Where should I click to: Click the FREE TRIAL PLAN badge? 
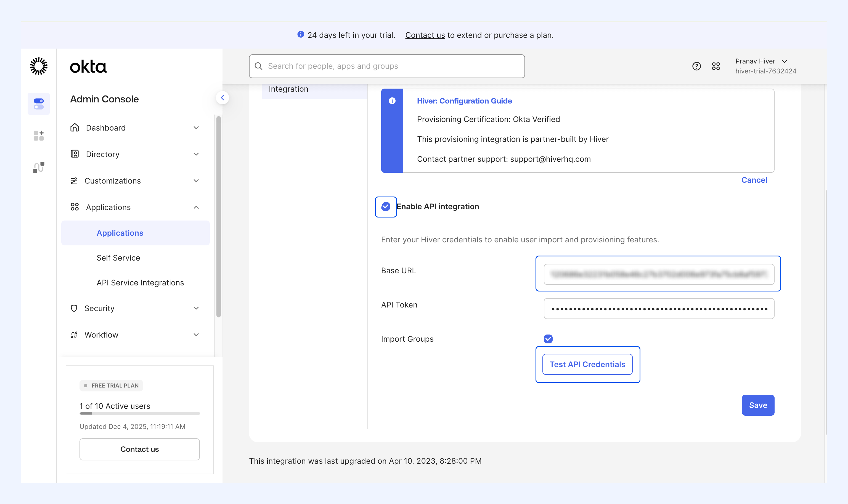tap(111, 386)
